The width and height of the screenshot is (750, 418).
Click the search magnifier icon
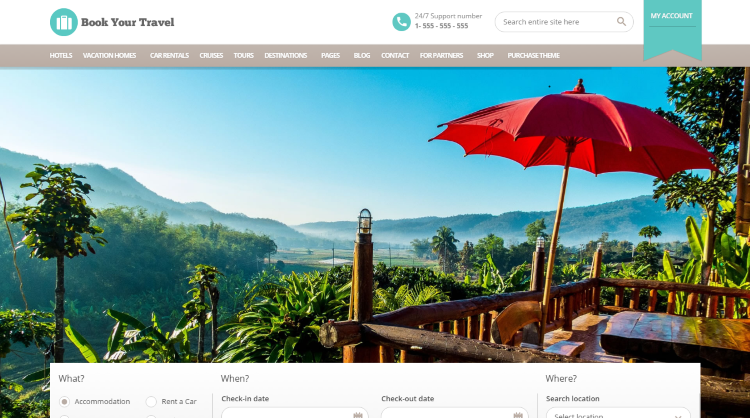tap(621, 22)
